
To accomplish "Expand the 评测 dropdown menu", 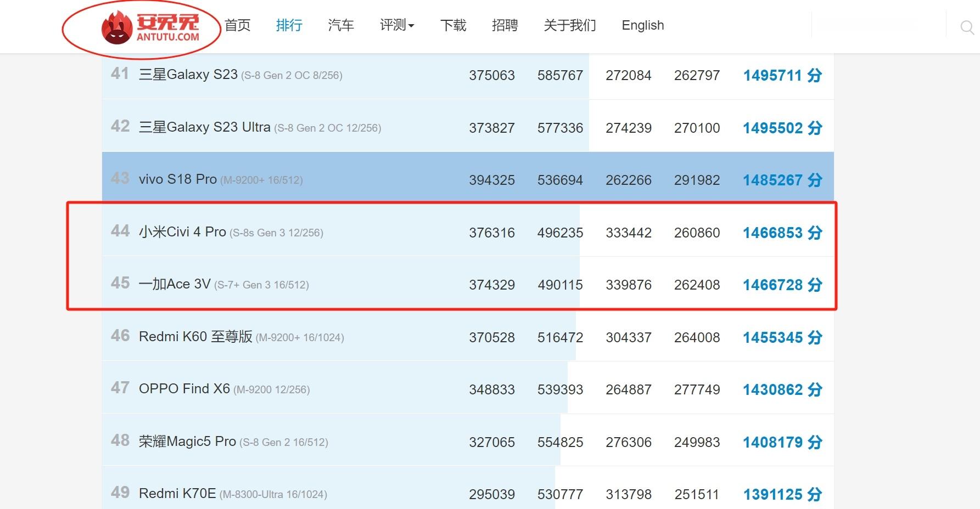I will [397, 25].
